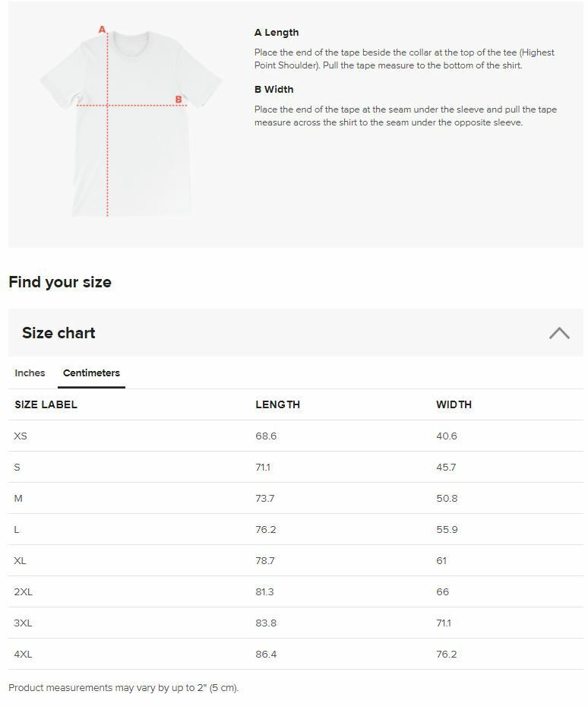Viewport: 588px width, 707px height.
Task: Select the 2XL size label cell
Action: pos(23,592)
